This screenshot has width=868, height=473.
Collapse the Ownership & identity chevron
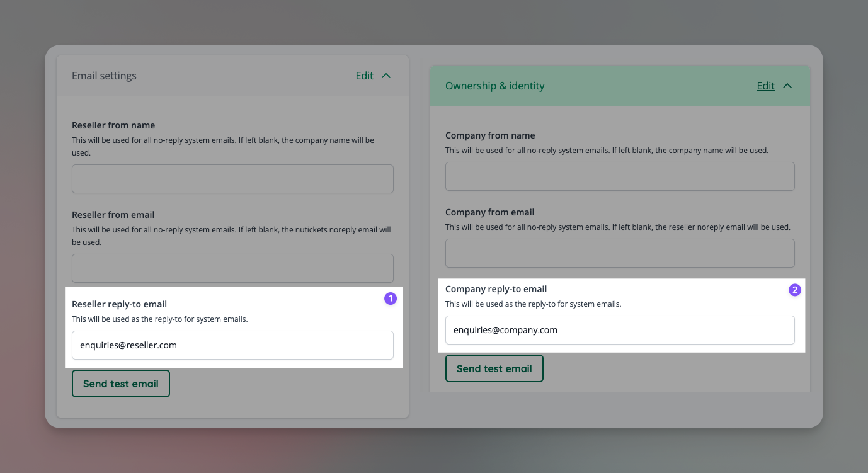787,86
